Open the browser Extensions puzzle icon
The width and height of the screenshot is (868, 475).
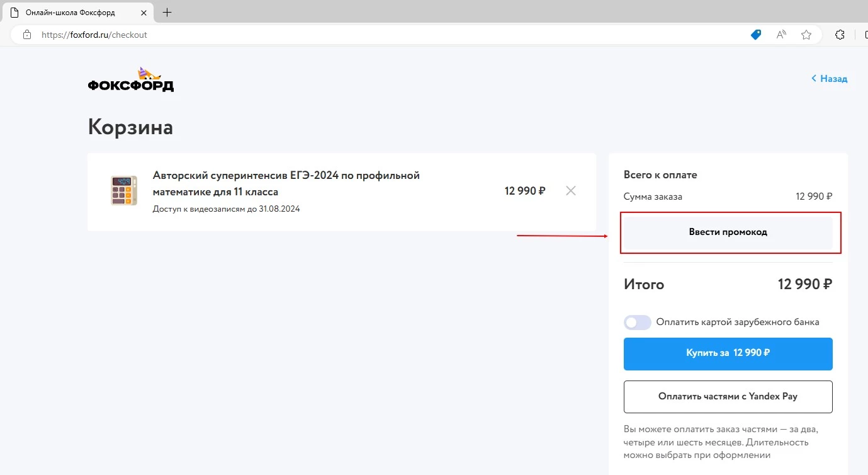click(x=840, y=35)
